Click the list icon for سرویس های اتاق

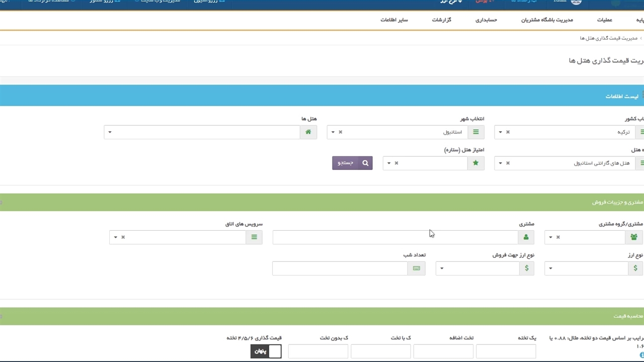[x=254, y=237]
